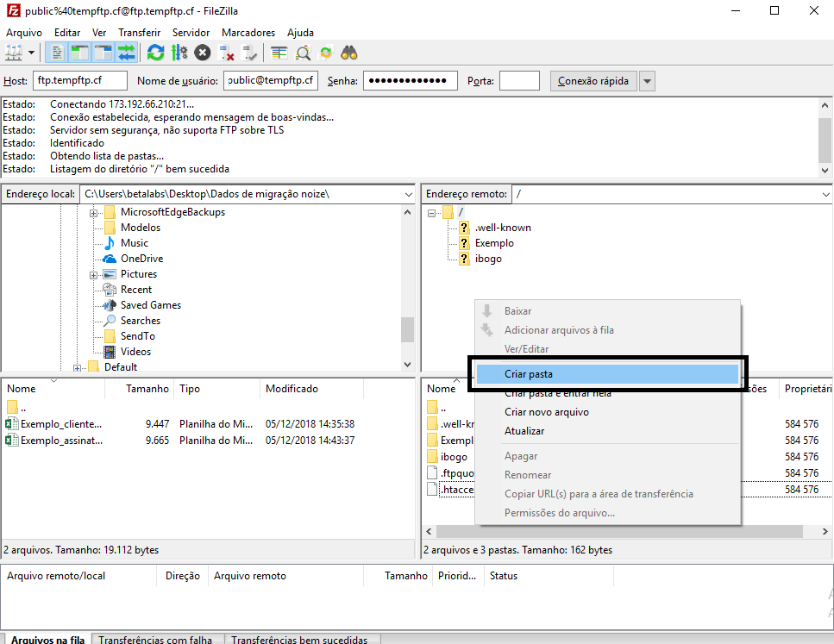
Task: Click the Porta input field
Action: pos(519,81)
